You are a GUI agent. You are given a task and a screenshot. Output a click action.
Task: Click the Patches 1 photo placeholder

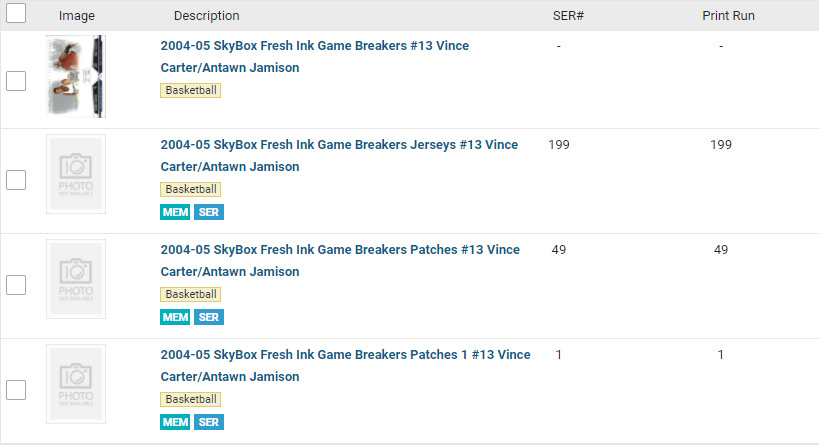[x=76, y=384]
